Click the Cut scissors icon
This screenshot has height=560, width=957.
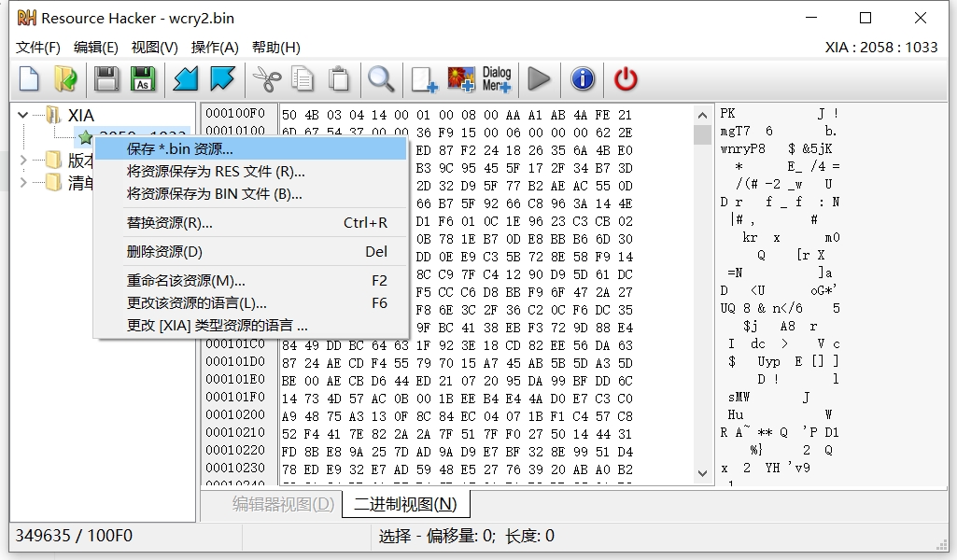tap(266, 79)
